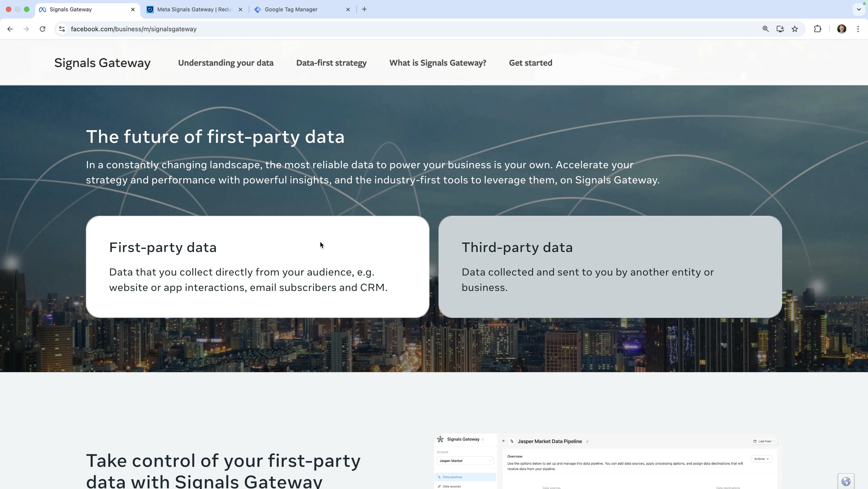Close the Google Tag Manager tab
Screen dimensions: 868x489
[348, 9]
